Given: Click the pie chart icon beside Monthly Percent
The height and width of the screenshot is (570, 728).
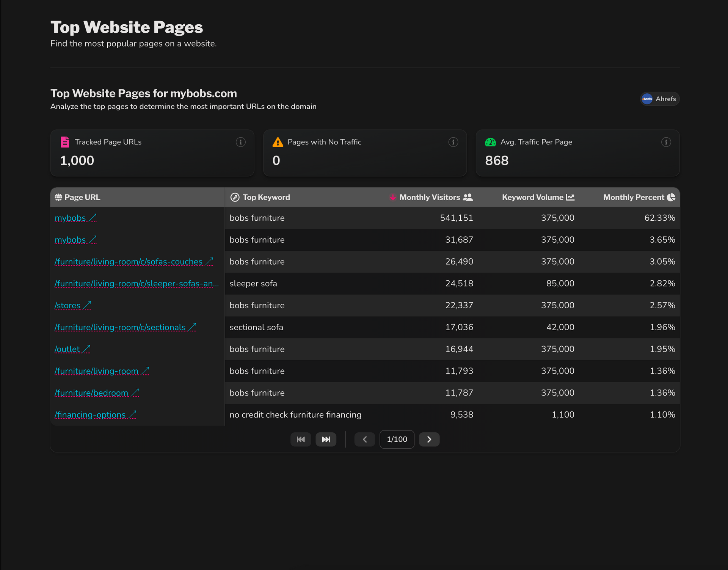Looking at the screenshot, I should point(671,197).
